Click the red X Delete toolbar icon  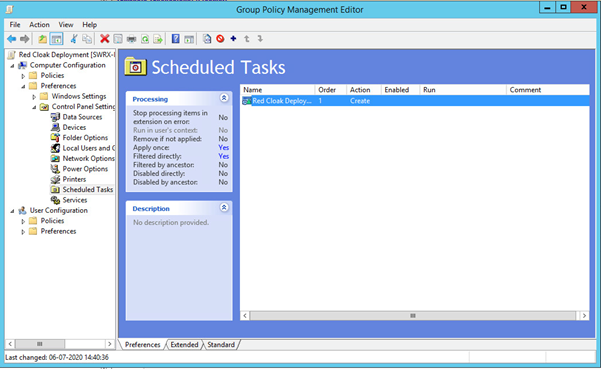(105, 39)
